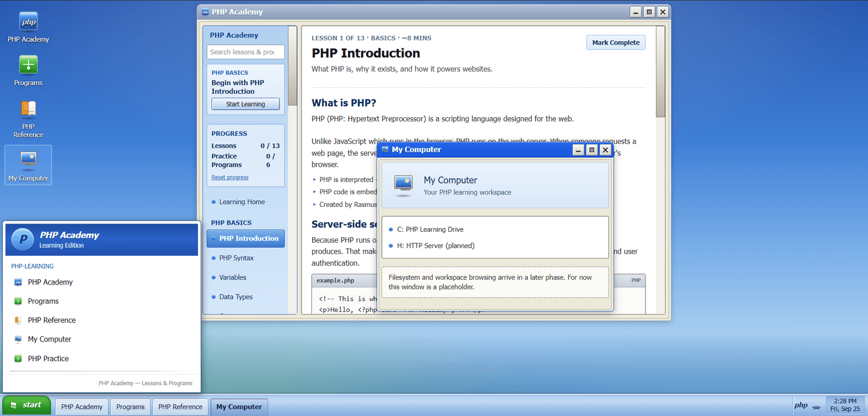Open PHP Practice from the start menu
868x416 pixels.
pos(101,358)
